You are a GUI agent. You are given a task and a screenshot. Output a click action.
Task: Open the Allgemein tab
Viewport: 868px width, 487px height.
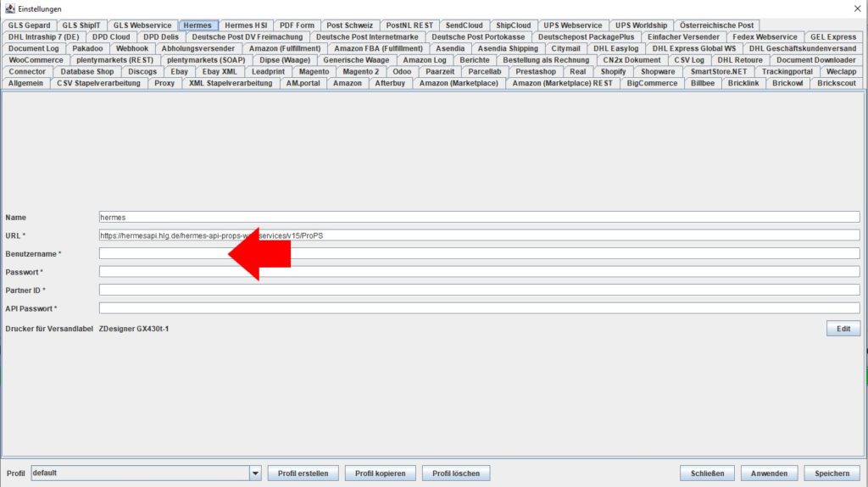(25, 84)
